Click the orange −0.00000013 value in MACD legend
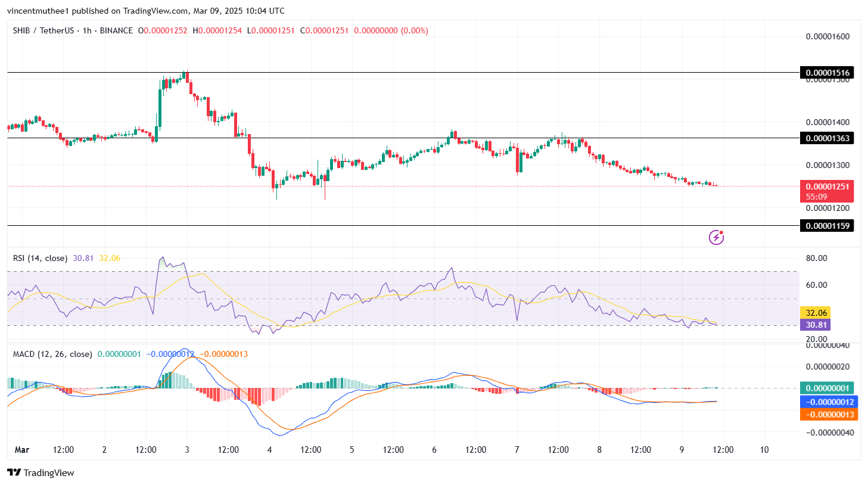The width and height of the screenshot is (868, 485). [x=223, y=354]
